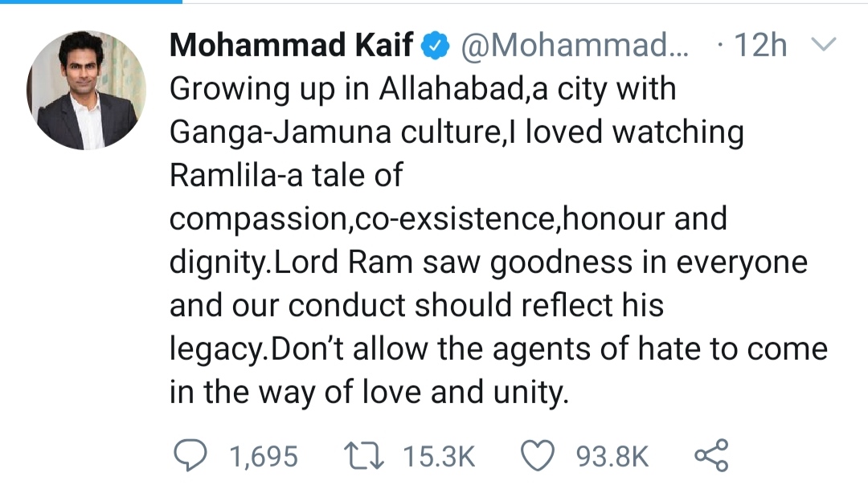Click the 'Ganga-Jamuna culture' text line
Screen dimensions: 868x489
tap(457, 132)
